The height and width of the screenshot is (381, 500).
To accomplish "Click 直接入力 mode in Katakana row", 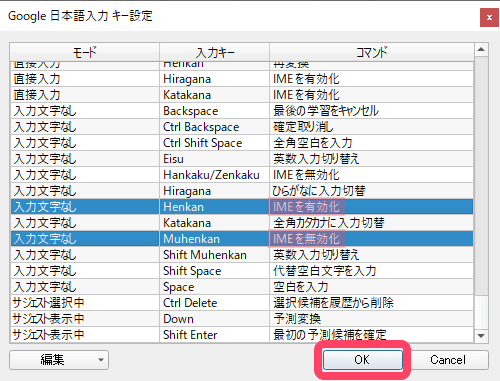I will 85,95.
